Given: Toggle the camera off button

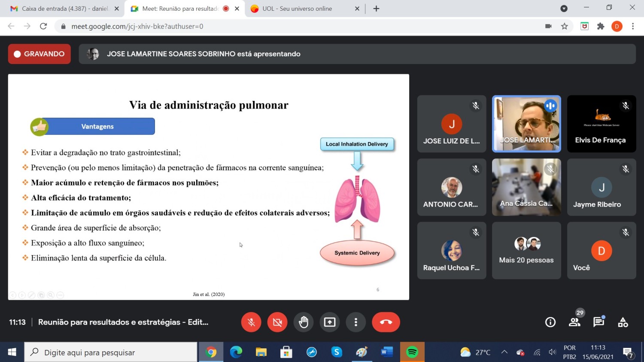Looking at the screenshot, I should click(x=277, y=322).
